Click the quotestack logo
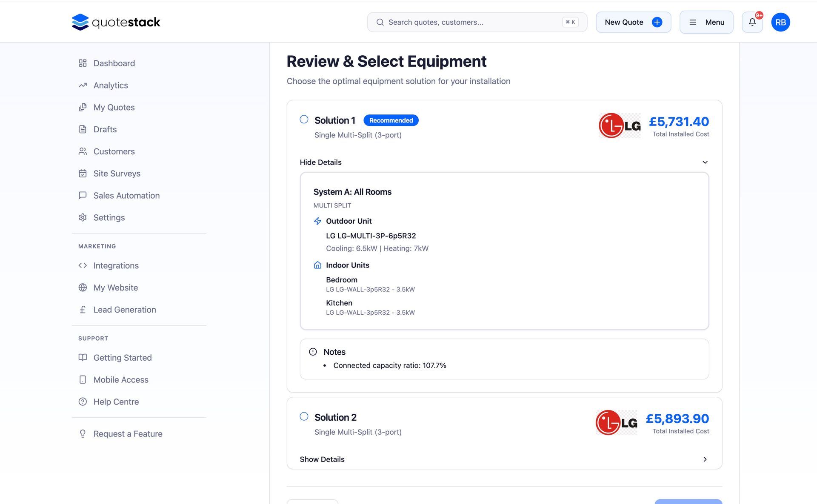 pos(116,22)
